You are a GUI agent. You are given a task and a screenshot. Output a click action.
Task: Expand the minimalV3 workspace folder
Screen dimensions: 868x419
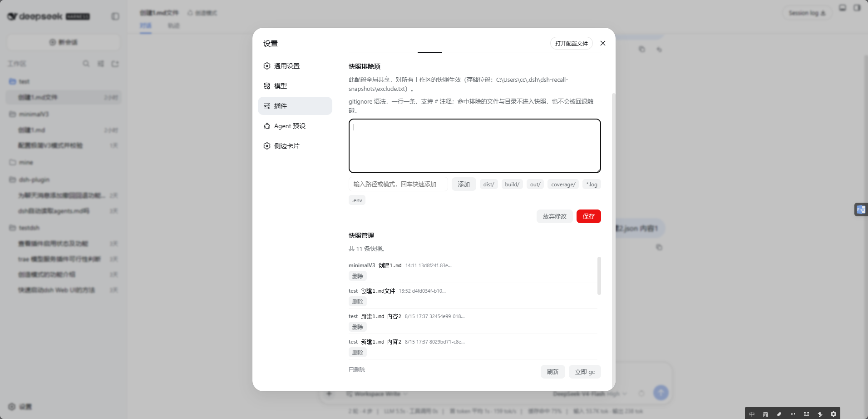(64, 114)
